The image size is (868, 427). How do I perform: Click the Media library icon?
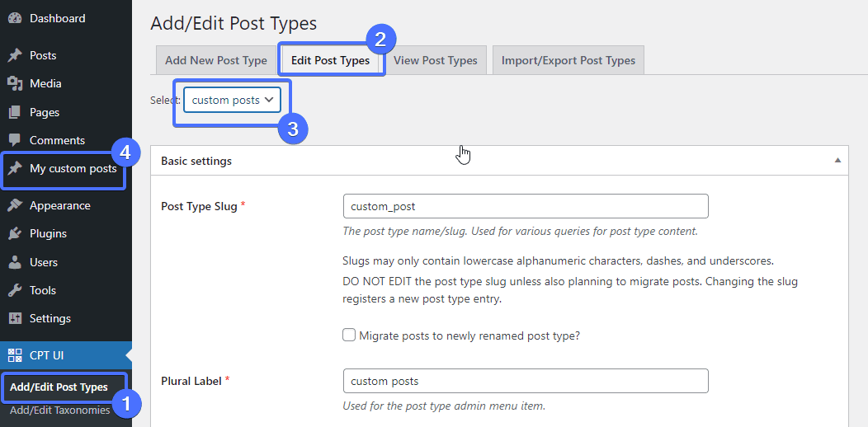click(15, 83)
